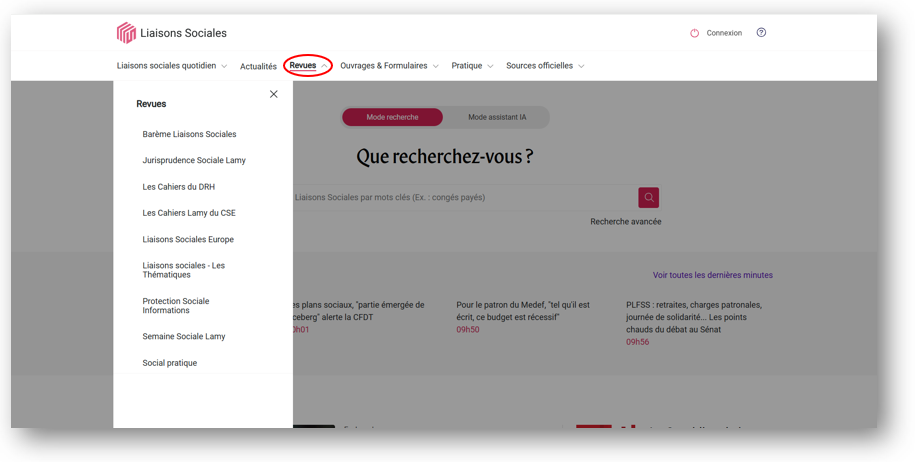Expand the Pratique menu
The height and width of the screenshot is (462, 915).
pyautogui.click(x=472, y=66)
